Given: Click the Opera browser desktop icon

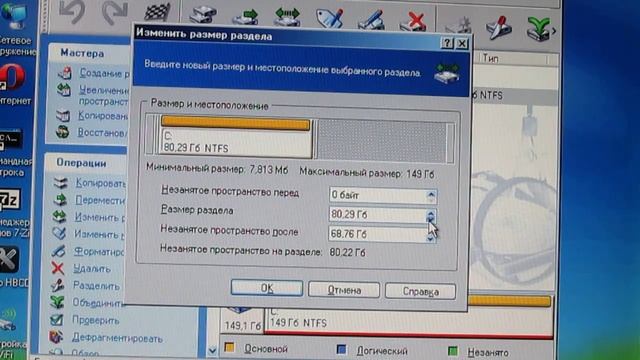Looking at the screenshot, I should (x=12, y=77).
